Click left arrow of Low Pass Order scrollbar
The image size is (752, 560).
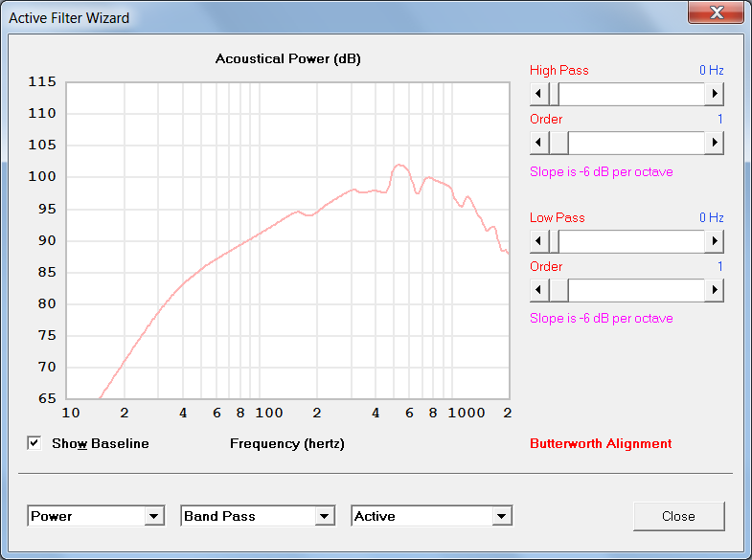(539, 290)
